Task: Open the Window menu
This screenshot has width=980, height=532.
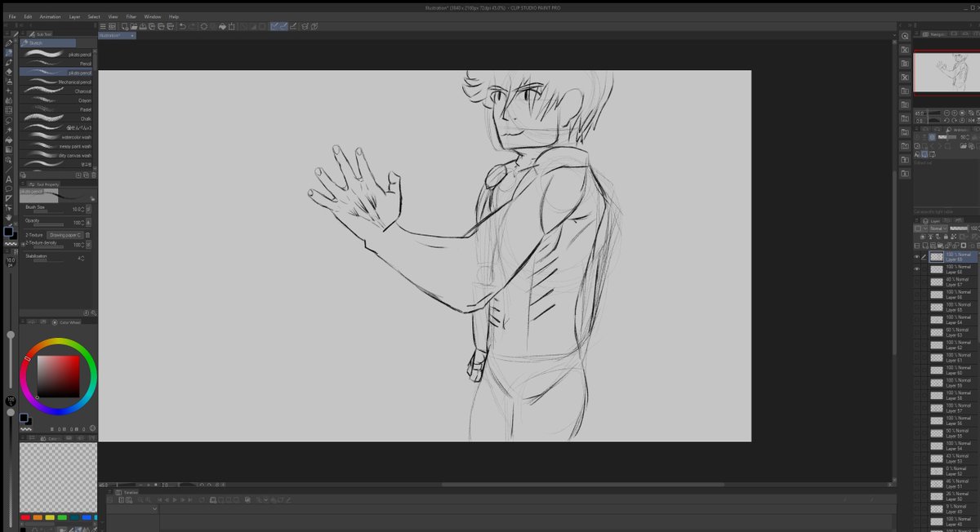Action: tap(153, 16)
